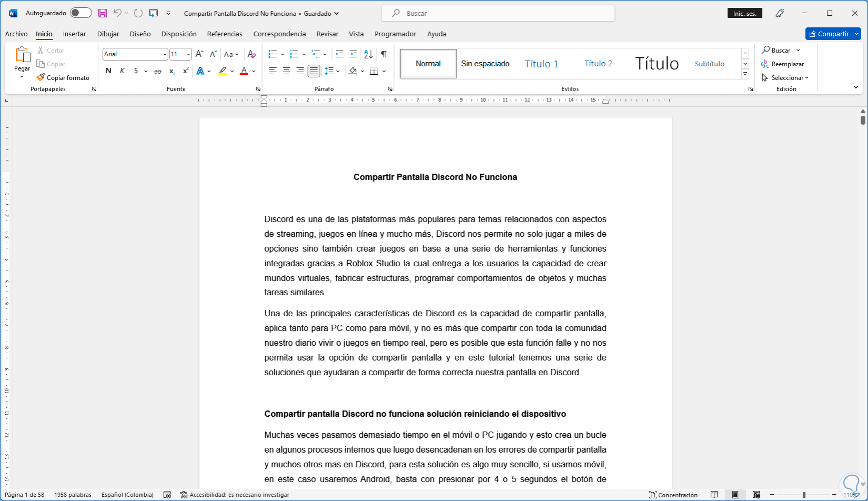Align the paragraph to the right

(300, 71)
